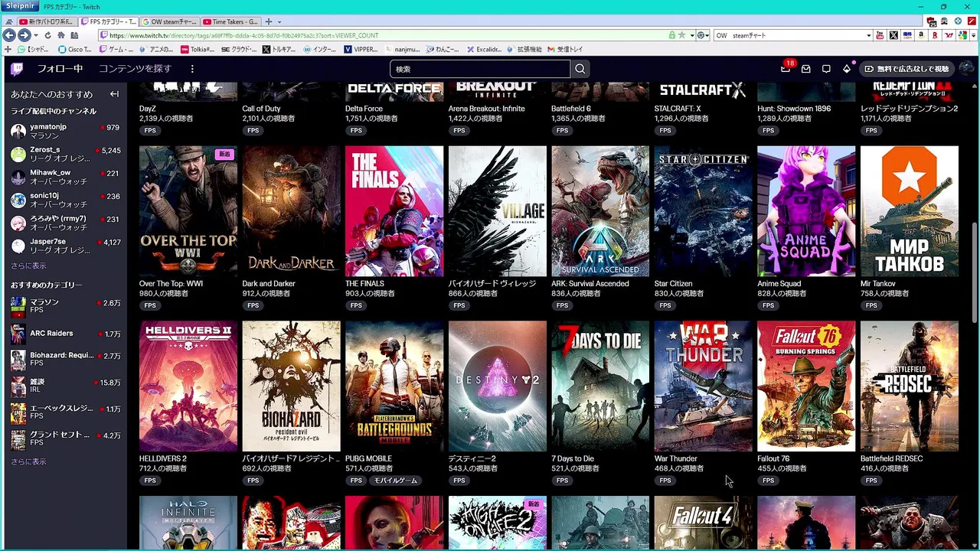Click FPS tag under War Thunder
The height and width of the screenshot is (551, 980).
[x=665, y=481]
